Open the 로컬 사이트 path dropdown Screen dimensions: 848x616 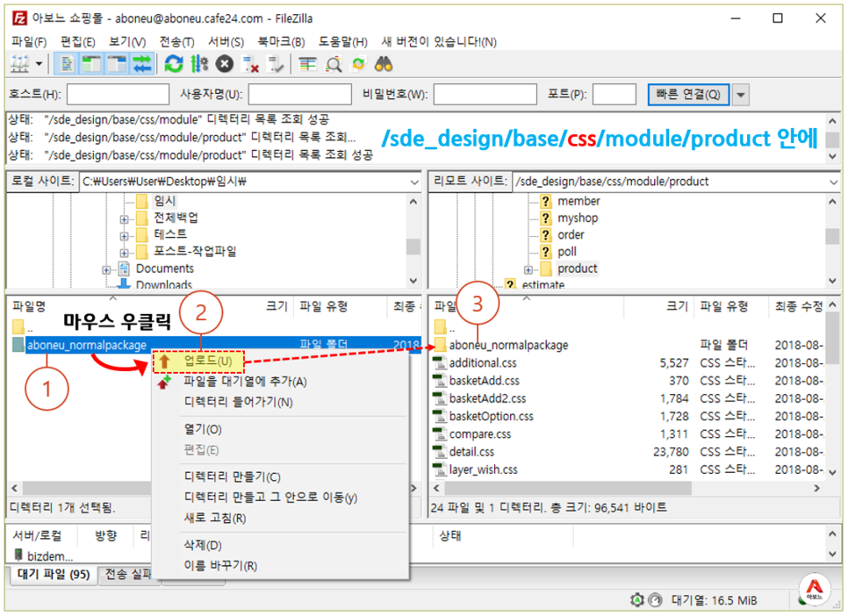point(414,182)
